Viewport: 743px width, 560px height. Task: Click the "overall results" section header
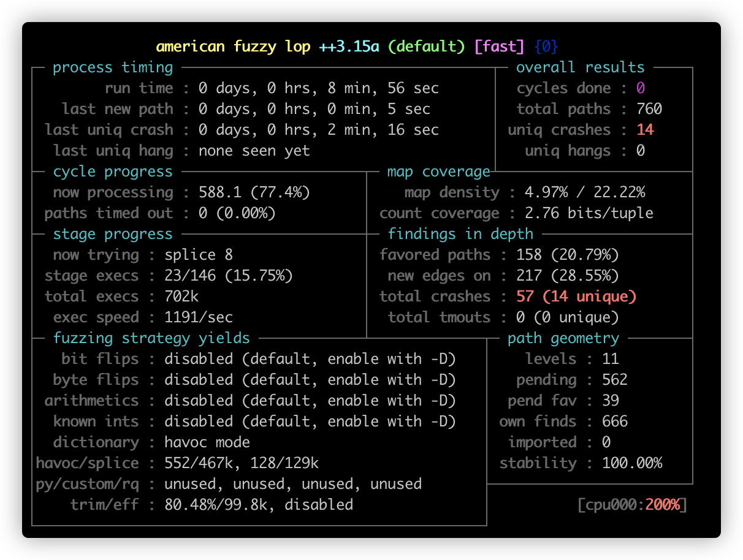pyautogui.click(x=581, y=67)
